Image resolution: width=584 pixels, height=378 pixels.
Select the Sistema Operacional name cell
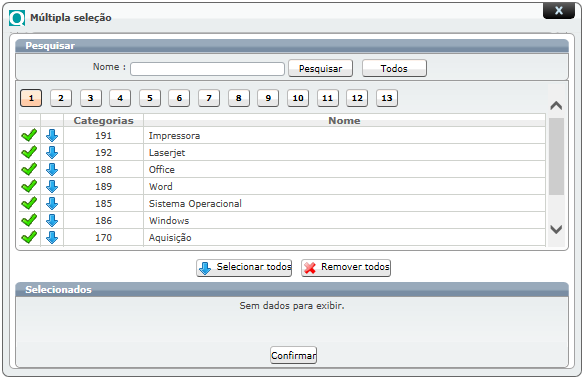(x=344, y=204)
